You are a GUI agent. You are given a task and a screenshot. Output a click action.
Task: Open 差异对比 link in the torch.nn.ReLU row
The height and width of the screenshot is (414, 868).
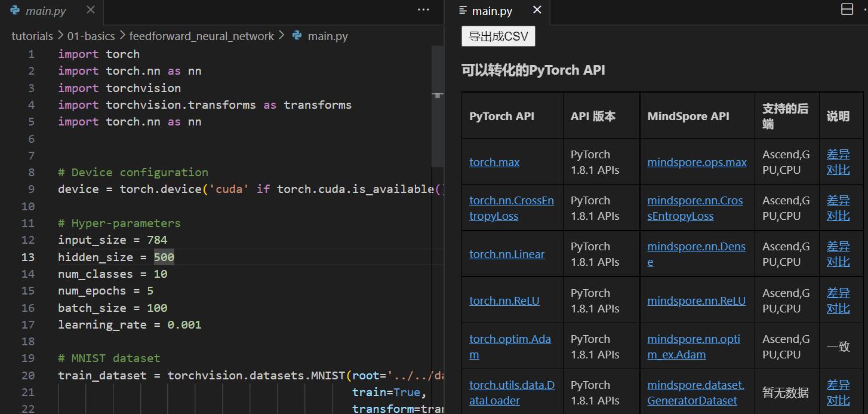[838, 300]
